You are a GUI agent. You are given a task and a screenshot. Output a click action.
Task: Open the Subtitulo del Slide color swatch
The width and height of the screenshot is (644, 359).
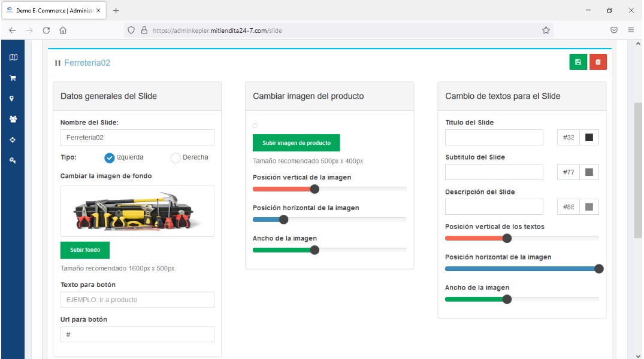(589, 172)
